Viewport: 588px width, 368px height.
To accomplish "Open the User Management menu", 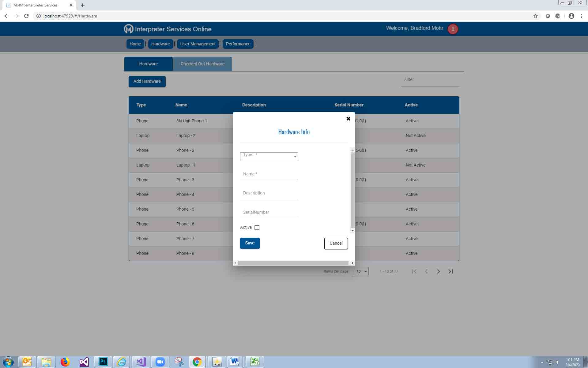I will tap(198, 44).
